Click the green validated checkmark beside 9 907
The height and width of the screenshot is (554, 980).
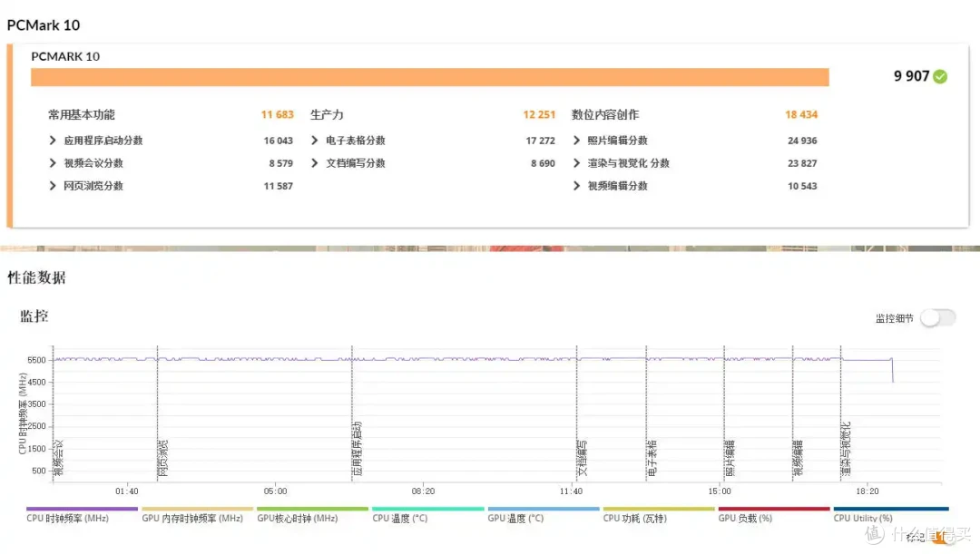tap(940, 76)
